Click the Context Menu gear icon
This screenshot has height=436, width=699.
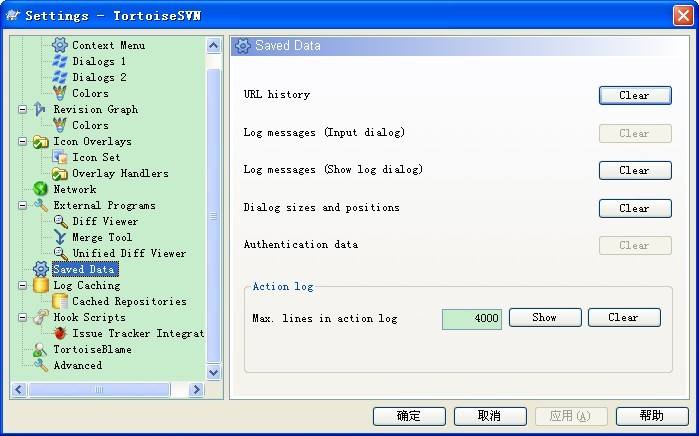[x=60, y=45]
